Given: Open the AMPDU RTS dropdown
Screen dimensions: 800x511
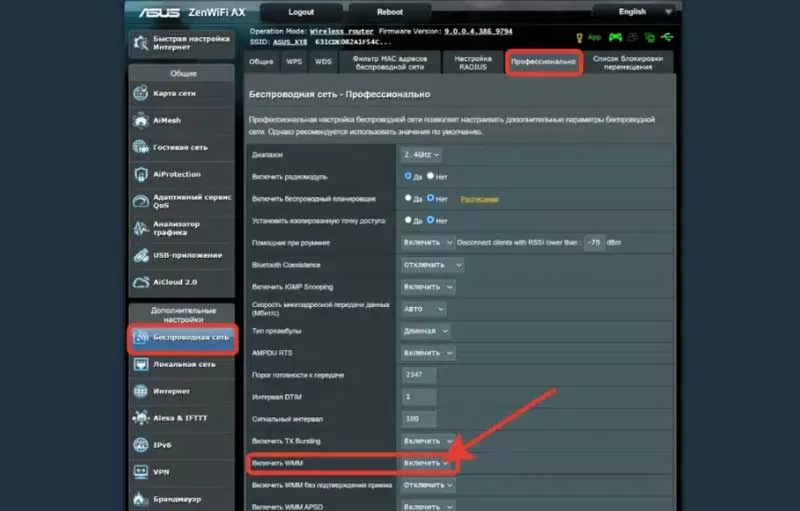Looking at the screenshot, I should click(x=428, y=353).
